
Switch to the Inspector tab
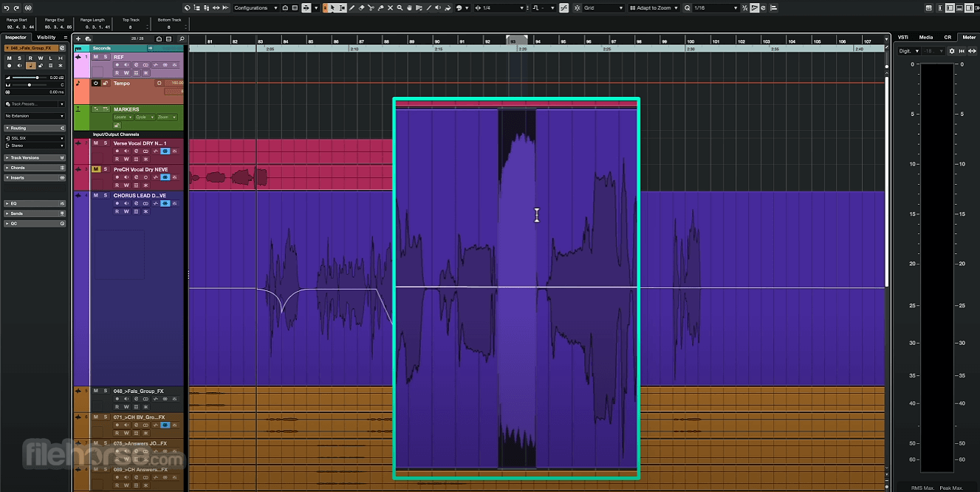tap(16, 37)
